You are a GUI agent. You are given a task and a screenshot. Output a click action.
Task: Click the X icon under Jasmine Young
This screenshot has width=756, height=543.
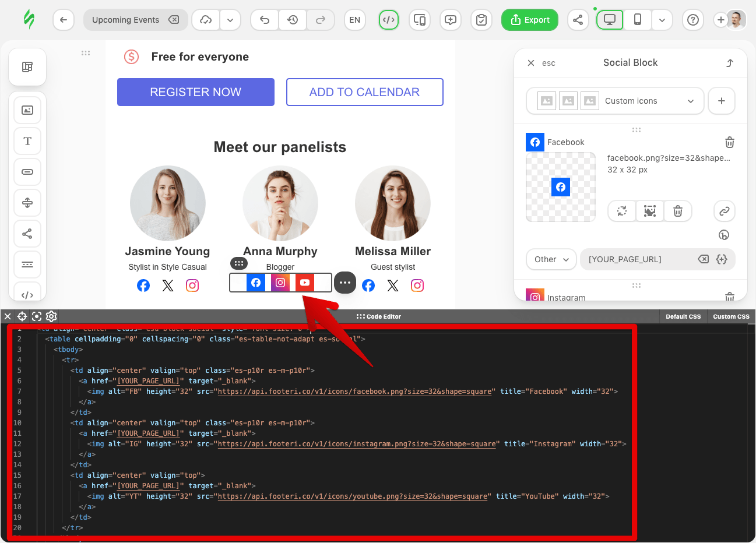coord(168,285)
